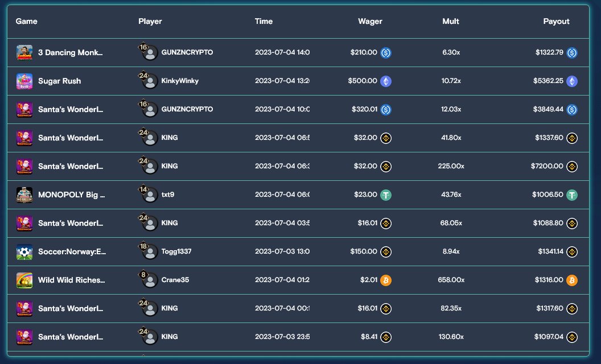
Task: Open the 3 Dancing Monk... game name
Action: pos(70,52)
